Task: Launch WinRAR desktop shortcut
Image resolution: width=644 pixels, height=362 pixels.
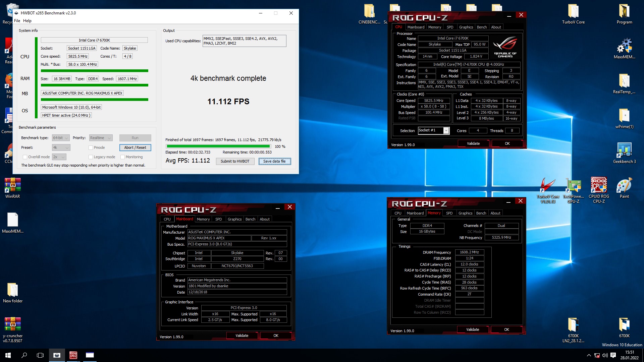Action: click(x=12, y=188)
